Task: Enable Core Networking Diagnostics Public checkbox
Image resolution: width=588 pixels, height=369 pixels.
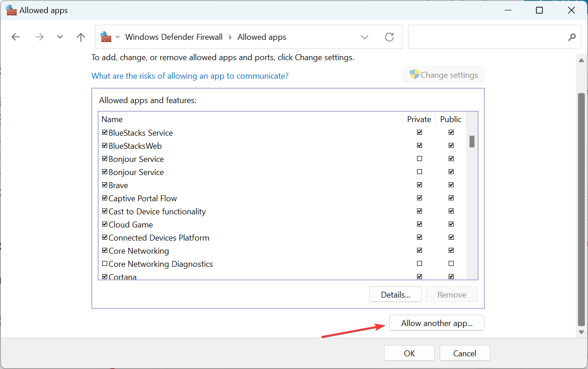Action: 451,264
